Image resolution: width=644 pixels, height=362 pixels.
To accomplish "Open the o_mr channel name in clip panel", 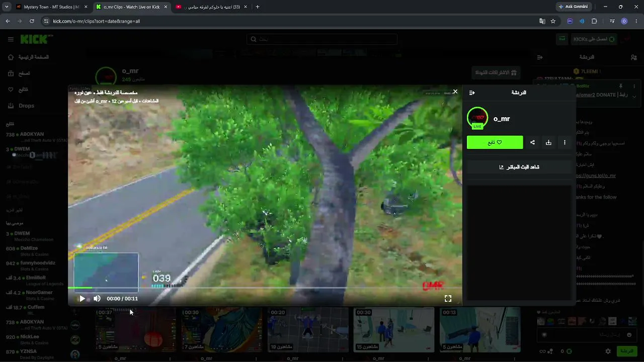I will point(502,119).
